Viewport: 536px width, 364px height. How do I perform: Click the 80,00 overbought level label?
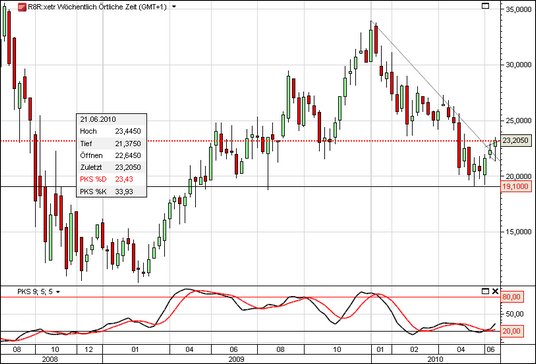click(x=511, y=297)
